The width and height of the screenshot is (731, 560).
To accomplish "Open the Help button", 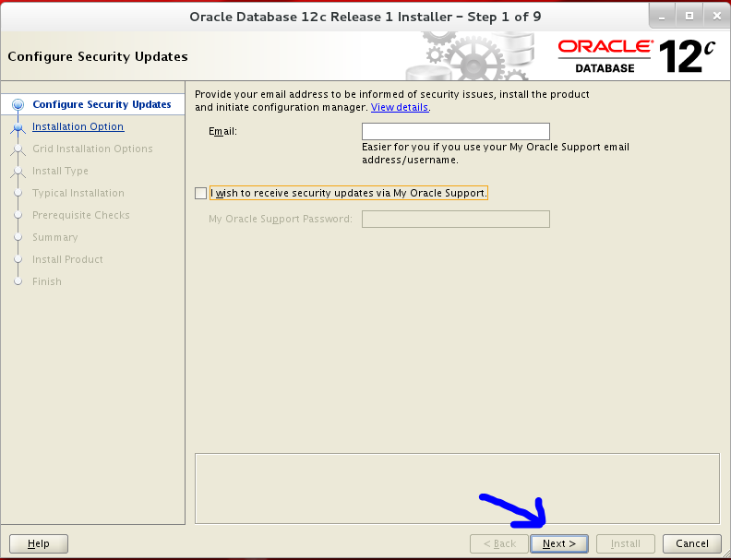I will pyautogui.click(x=39, y=543).
